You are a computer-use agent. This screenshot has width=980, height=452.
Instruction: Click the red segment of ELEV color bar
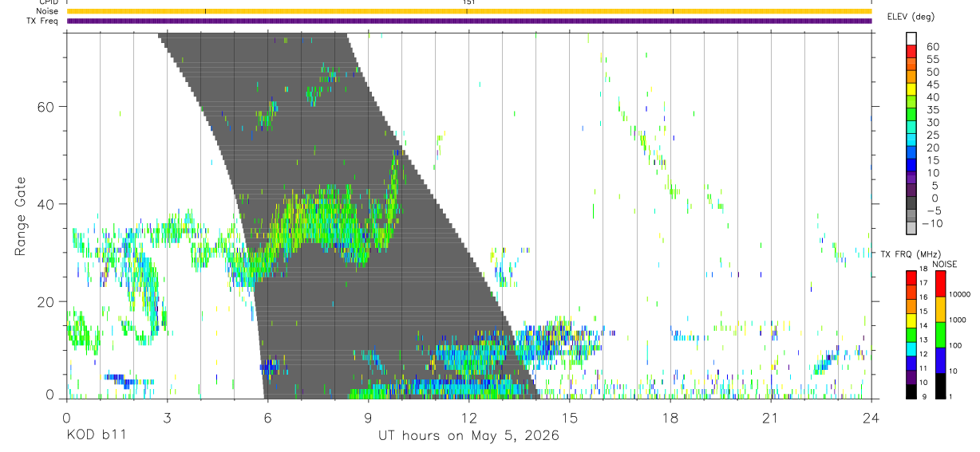pos(911,52)
